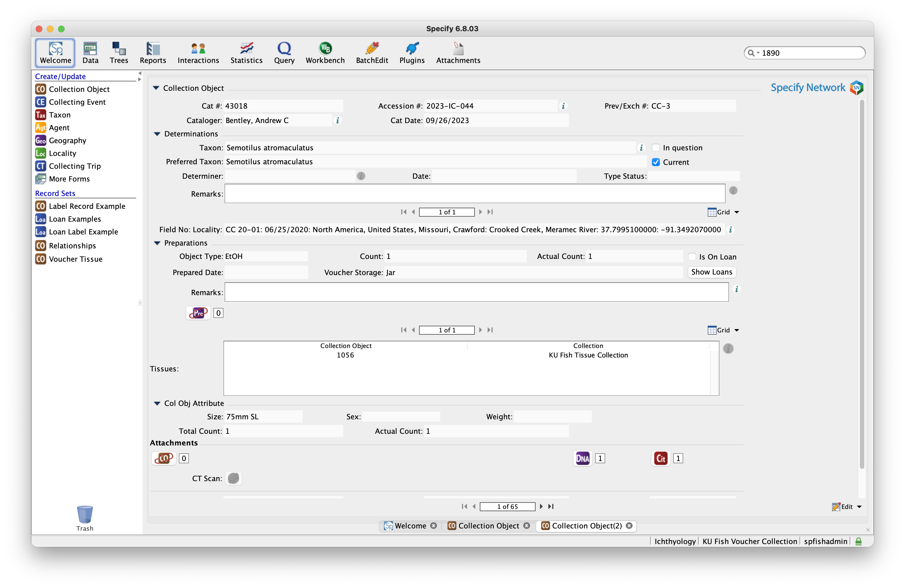Open the Query tool
905x588 pixels.
[284, 53]
